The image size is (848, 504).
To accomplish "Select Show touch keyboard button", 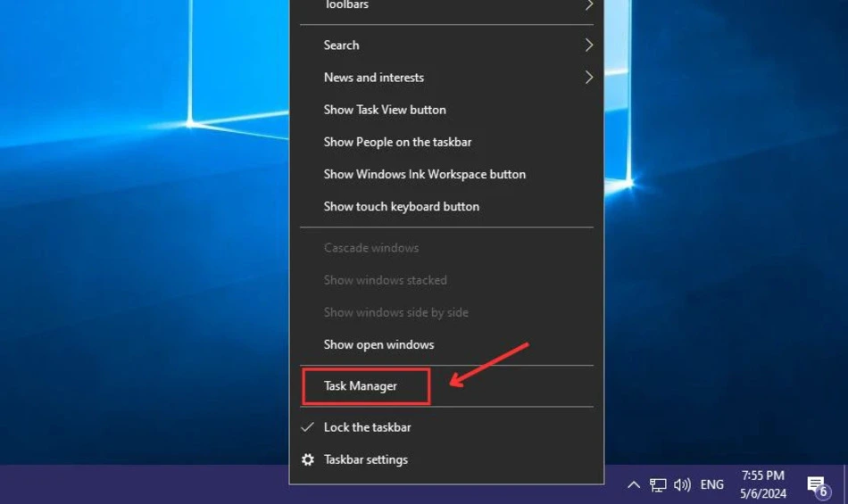I will (446, 207).
